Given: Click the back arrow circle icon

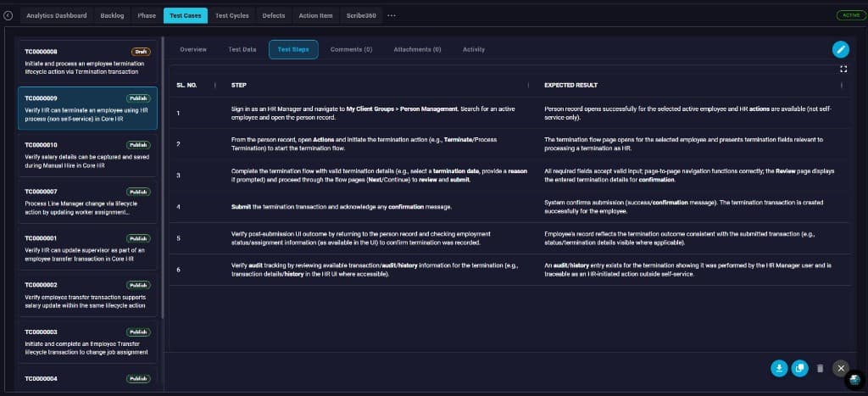Looking at the screenshot, I should pyautogui.click(x=8, y=15).
